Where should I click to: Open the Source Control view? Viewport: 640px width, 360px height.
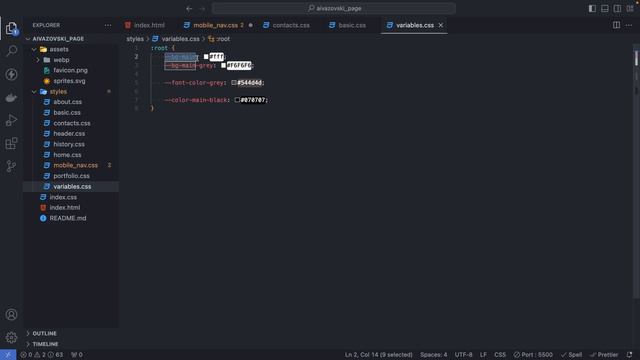[11, 166]
